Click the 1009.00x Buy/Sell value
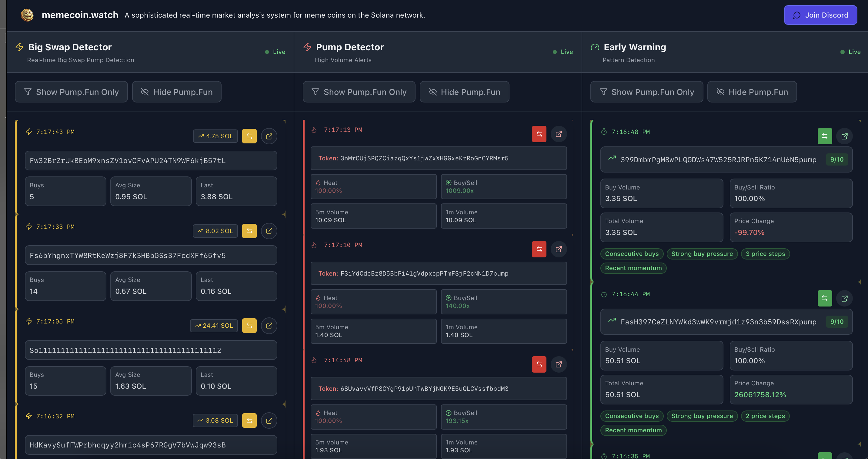This screenshot has height=459, width=868. [459, 191]
